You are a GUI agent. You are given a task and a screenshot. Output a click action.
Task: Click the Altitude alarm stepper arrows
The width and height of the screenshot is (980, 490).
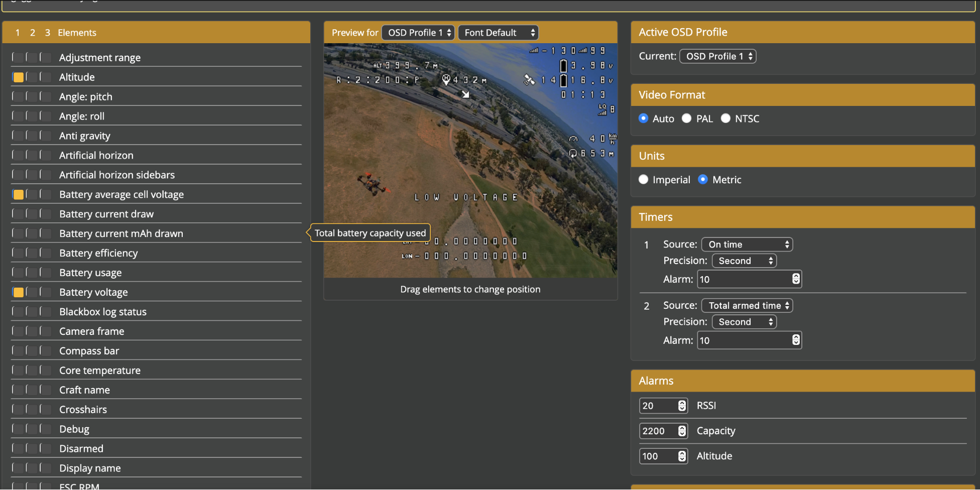click(x=682, y=456)
